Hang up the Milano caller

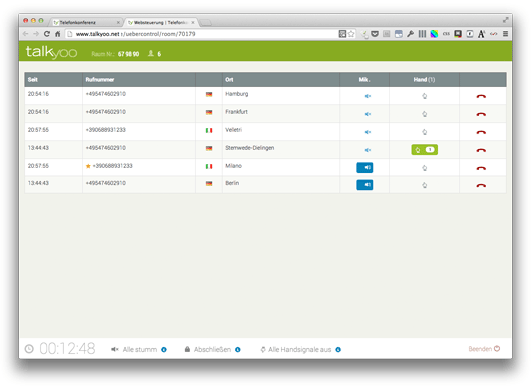pos(481,168)
